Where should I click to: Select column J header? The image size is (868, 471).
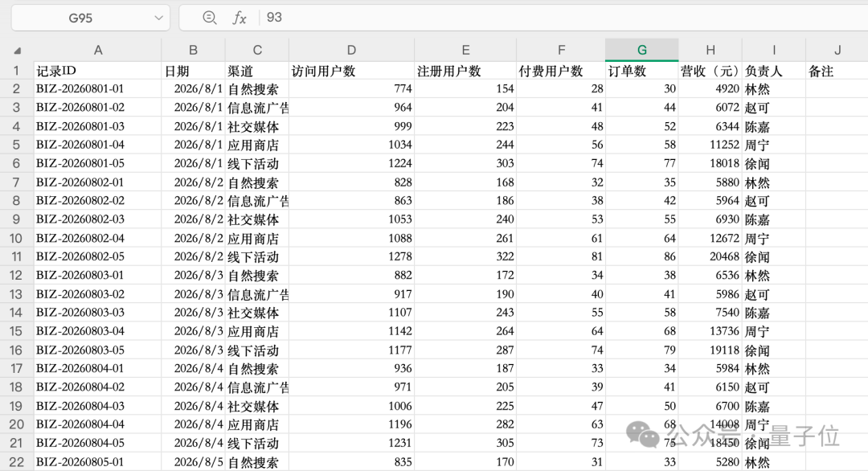[837, 51]
